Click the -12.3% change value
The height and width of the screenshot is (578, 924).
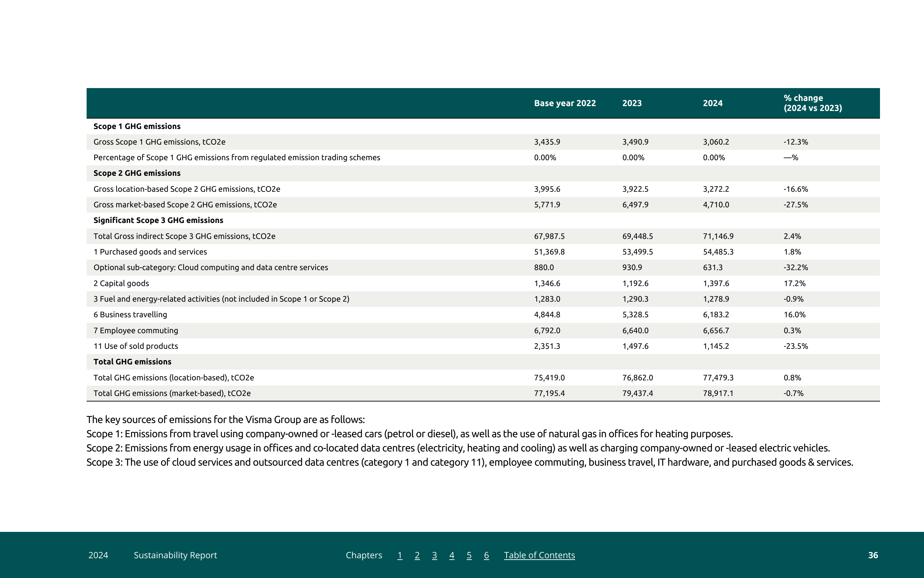(x=796, y=142)
